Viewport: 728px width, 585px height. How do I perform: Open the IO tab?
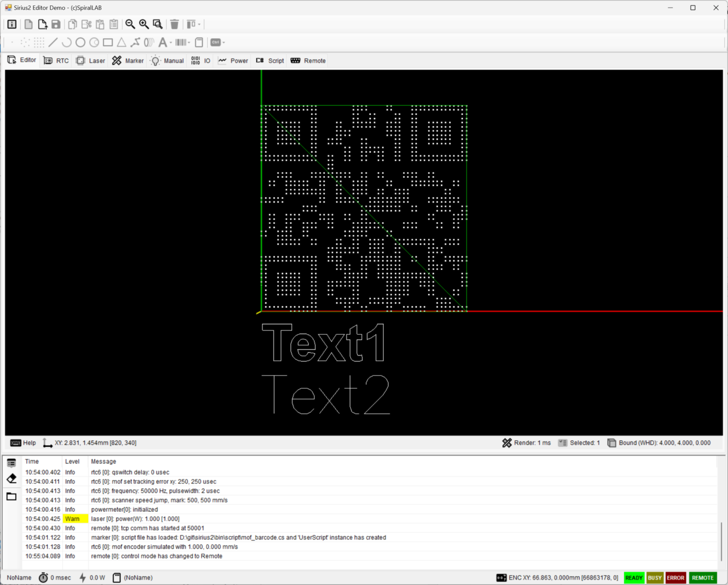pyautogui.click(x=200, y=61)
